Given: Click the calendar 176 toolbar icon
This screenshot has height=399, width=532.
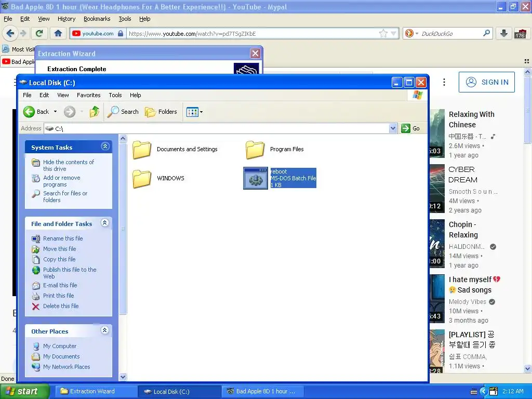Looking at the screenshot, I should coord(520,33).
